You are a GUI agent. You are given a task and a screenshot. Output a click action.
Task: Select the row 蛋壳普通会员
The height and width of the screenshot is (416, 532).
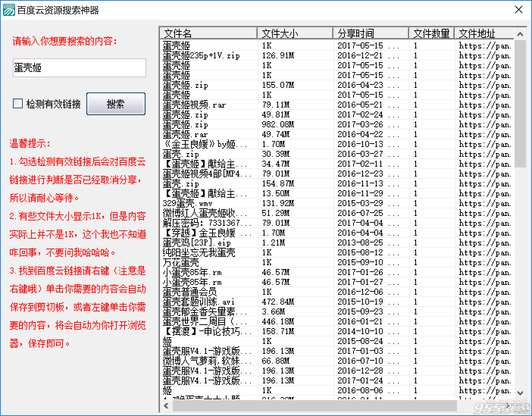[337, 292]
